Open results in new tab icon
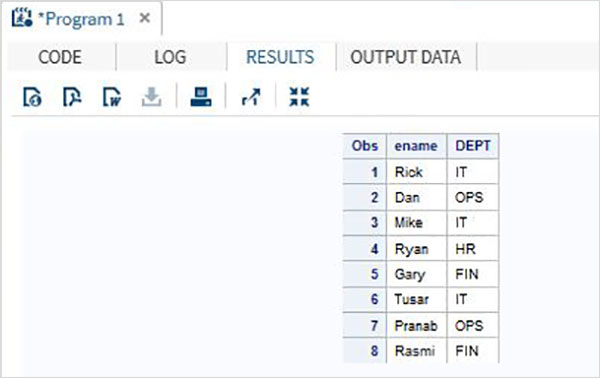 point(251,97)
